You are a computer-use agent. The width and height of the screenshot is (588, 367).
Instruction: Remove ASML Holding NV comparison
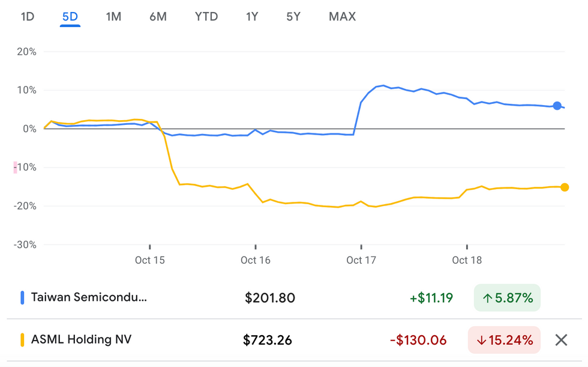[x=561, y=340]
